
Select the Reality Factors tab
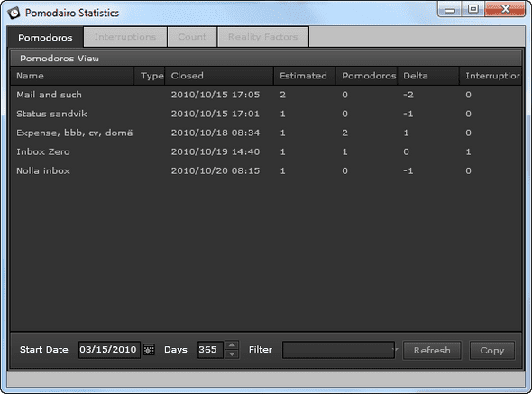pos(263,37)
